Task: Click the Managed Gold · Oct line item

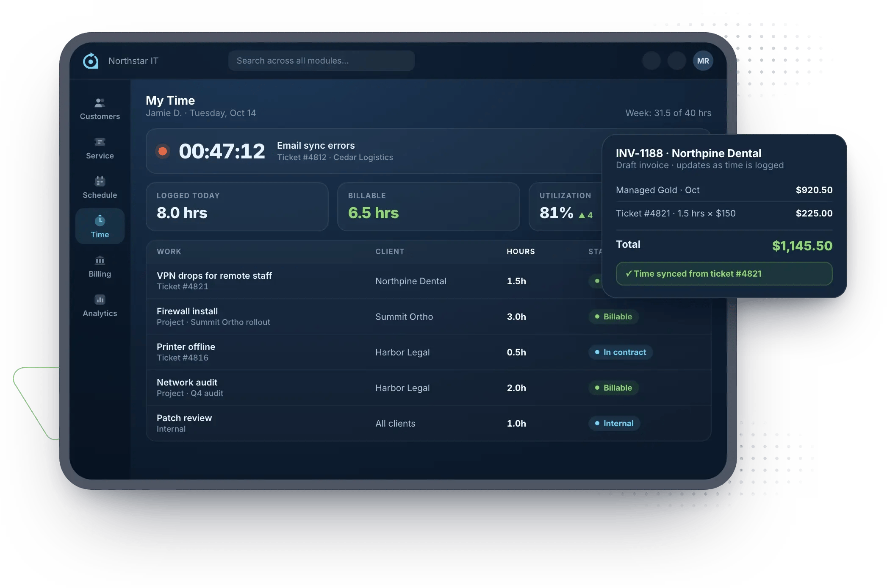Action: 657,190
